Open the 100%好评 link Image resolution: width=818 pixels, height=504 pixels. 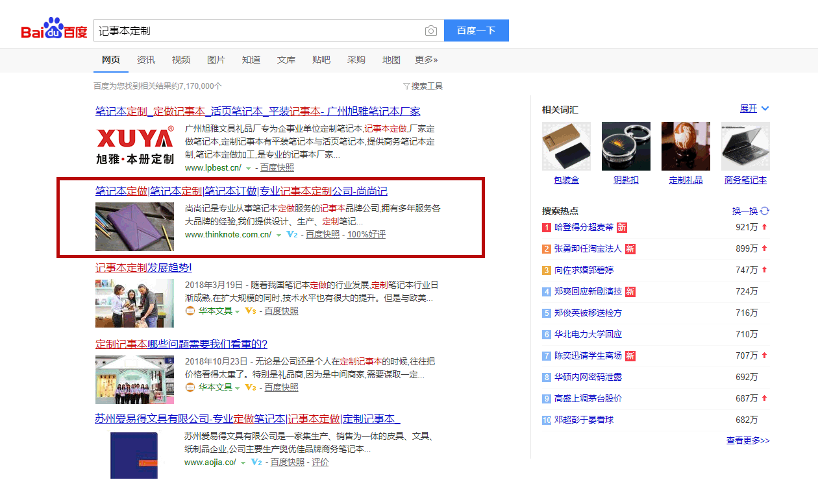click(x=366, y=235)
